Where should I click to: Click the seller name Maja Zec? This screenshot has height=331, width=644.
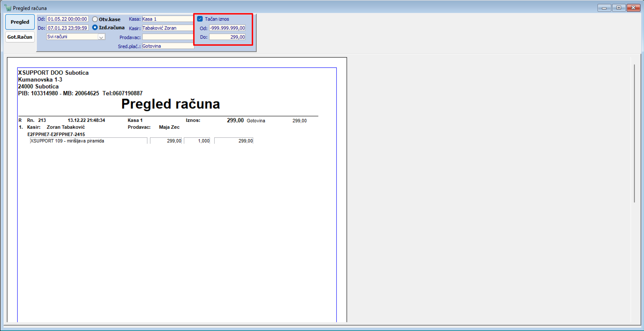[x=169, y=127]
